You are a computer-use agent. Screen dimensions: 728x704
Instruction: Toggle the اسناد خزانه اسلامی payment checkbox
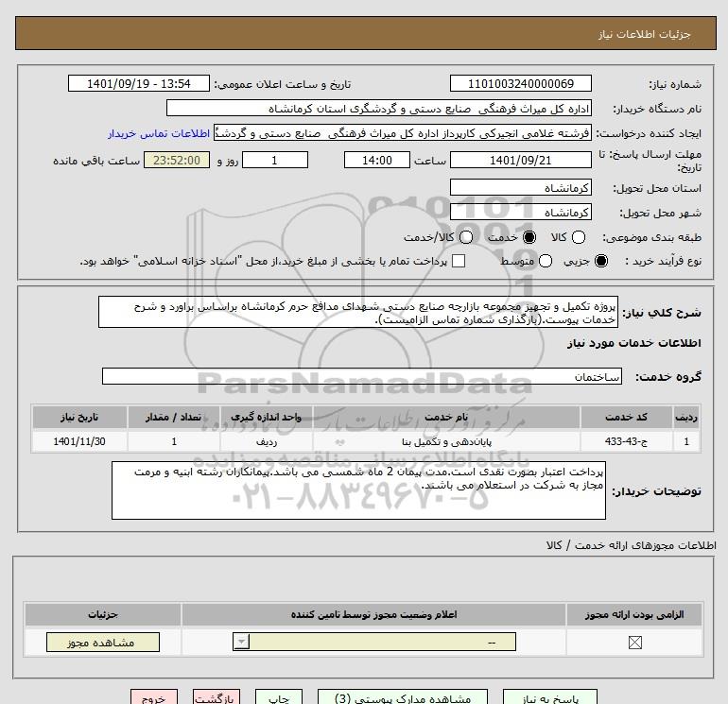(x=459, y=261)
